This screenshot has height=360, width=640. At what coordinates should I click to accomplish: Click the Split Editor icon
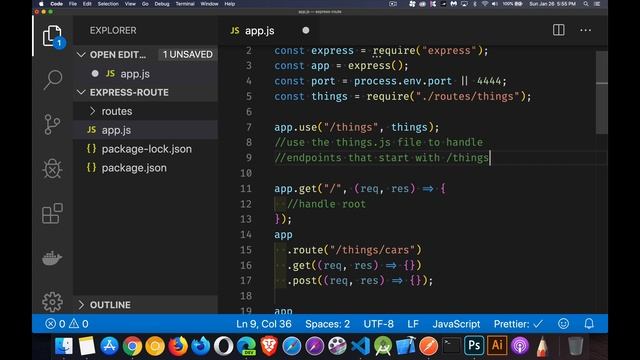(x=558, y=30)
